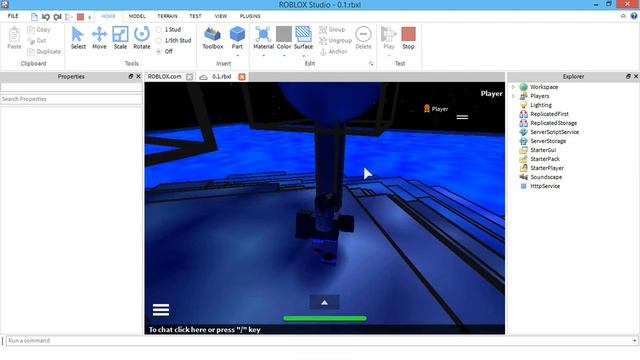640x360 pixels.
Task: Switch to the HOME ribbon tab
Action: (108, 16)
